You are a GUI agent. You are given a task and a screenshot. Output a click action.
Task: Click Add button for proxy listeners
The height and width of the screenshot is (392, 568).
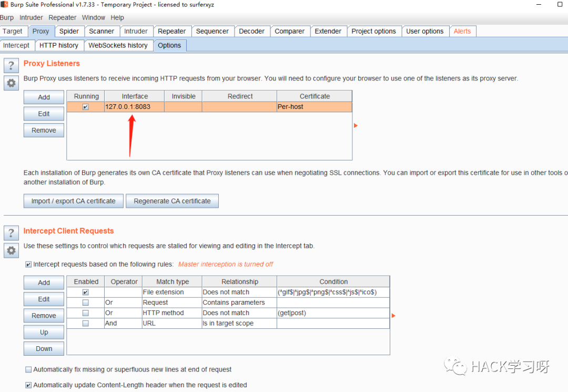click(44, 97)
